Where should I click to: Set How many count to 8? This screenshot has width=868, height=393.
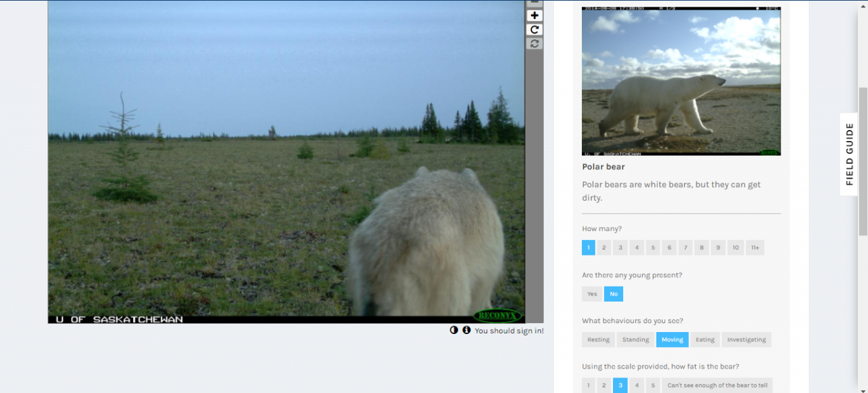coord(702,247)
